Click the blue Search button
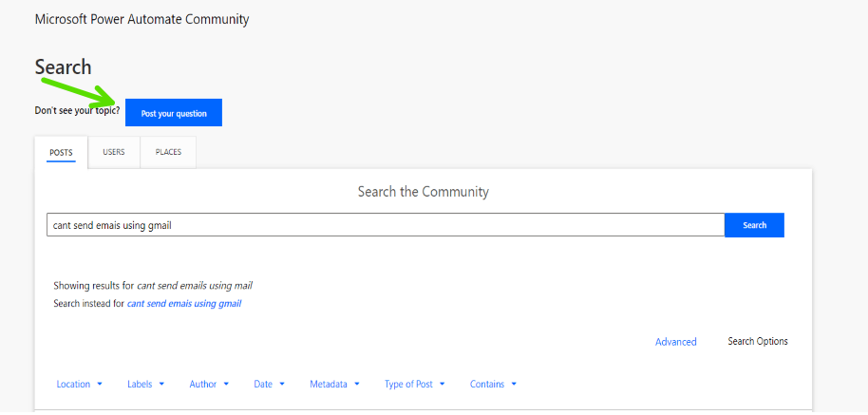The image size is (868, 415). [x=755, y=225]
